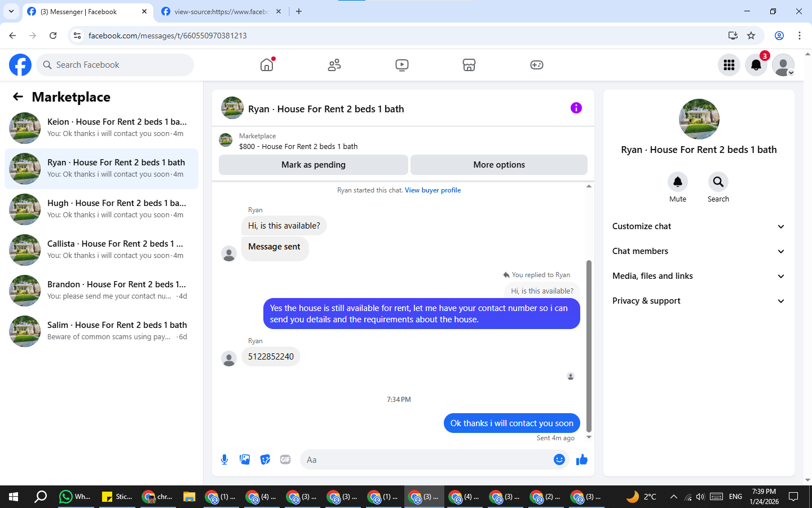Open $800 House For Rent listing link
Image resolution: width=812 pixels, height=508 pixels.
pyautogui.click(x=298, y=146)
